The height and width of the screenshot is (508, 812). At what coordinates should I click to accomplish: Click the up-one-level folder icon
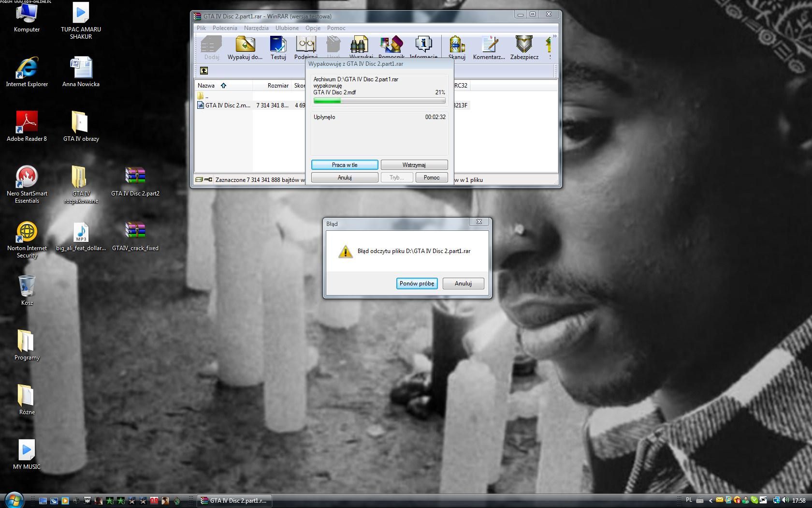click(204, 71)
